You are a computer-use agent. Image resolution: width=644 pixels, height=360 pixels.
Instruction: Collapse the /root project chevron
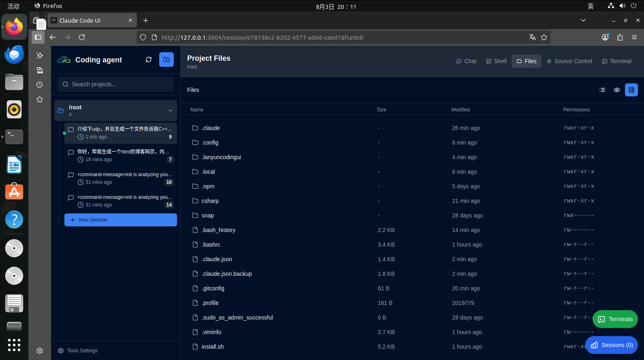171,111
